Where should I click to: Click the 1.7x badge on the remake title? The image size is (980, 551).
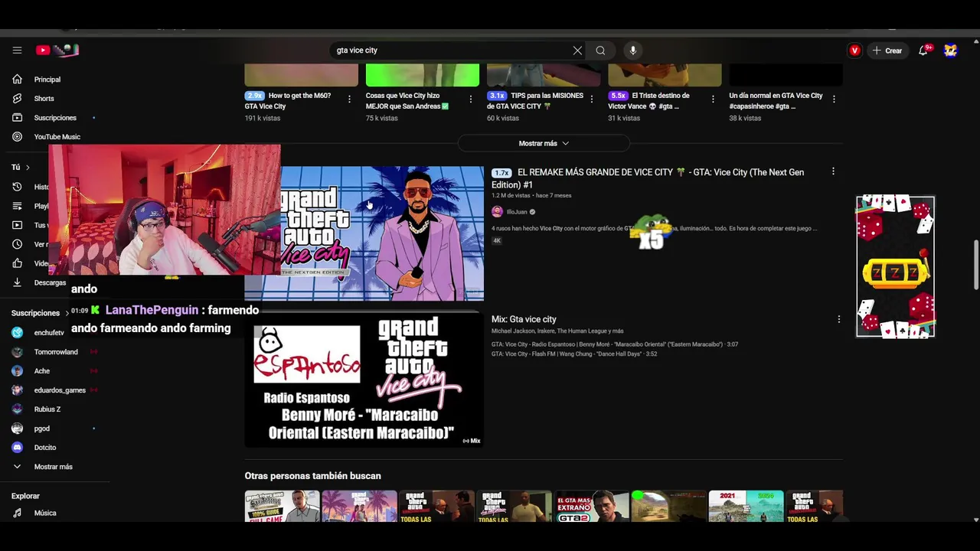click(501, 173)
